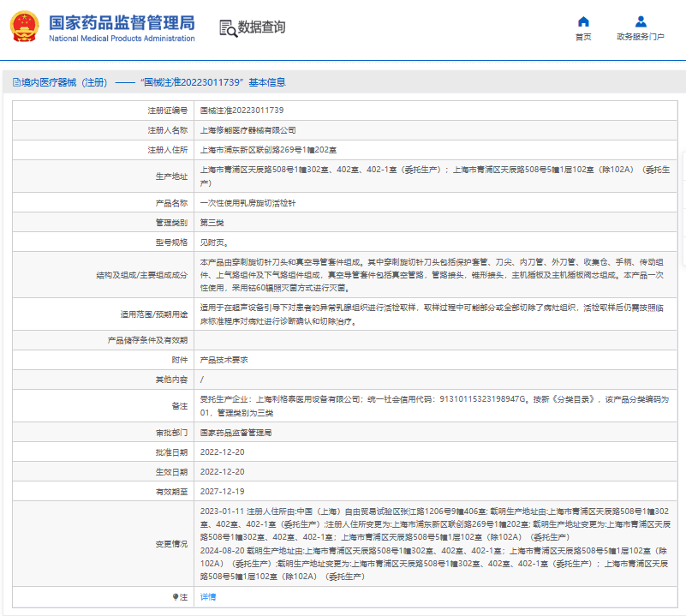Click the expiry date 2027-12-19
Viewport: 686px width, 616px height.
pos(222,491)
